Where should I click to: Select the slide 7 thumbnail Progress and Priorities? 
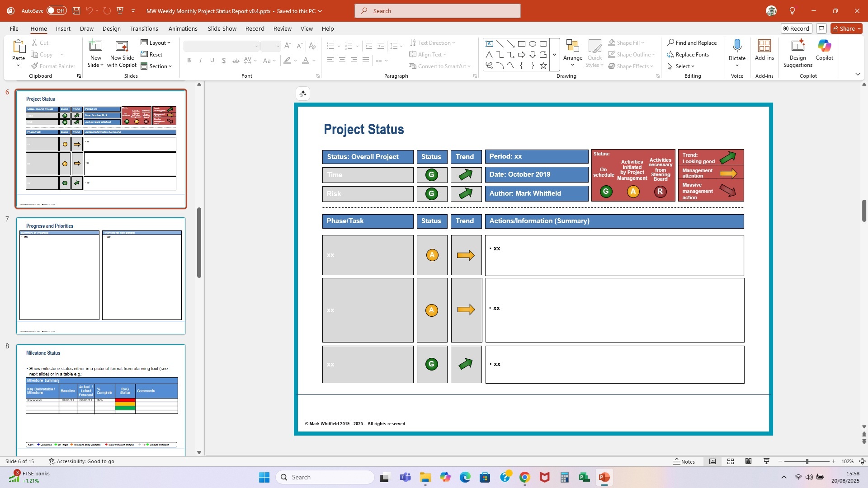pyautogui.click(x=100, y=275)
